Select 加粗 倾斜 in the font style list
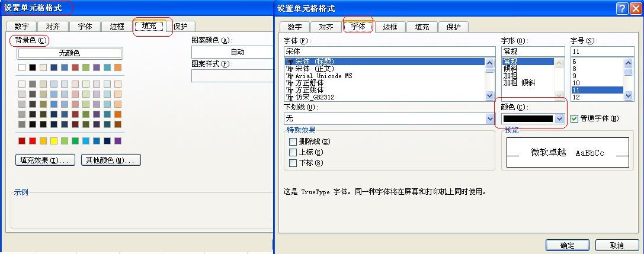 click(528, 83)
